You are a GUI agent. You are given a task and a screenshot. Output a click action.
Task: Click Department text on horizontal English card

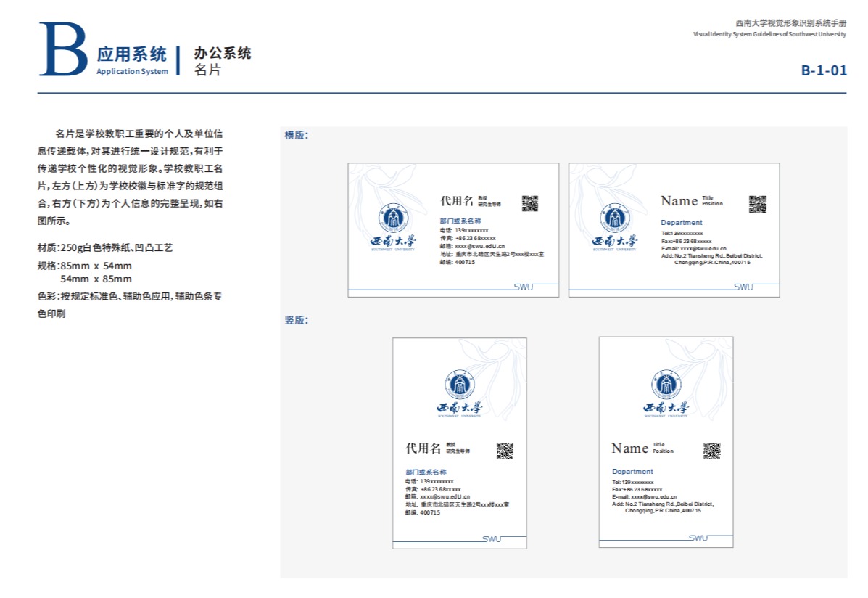(x=681, y=223)
